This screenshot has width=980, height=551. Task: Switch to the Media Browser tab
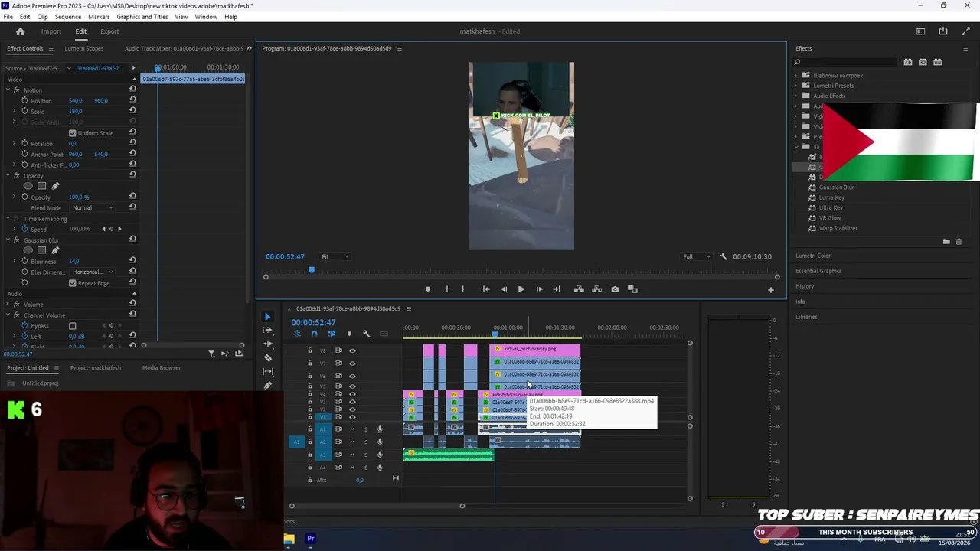coord(162,368)
